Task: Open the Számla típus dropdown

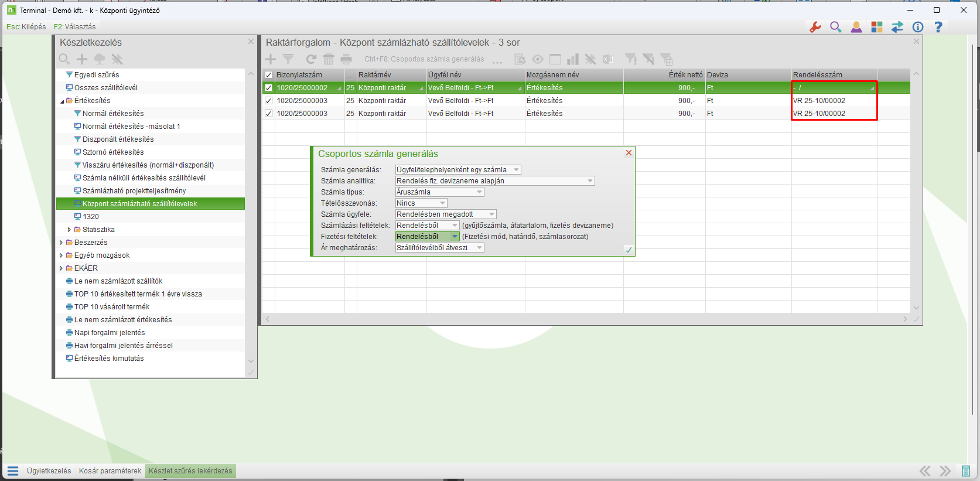Action: (440, 192)
